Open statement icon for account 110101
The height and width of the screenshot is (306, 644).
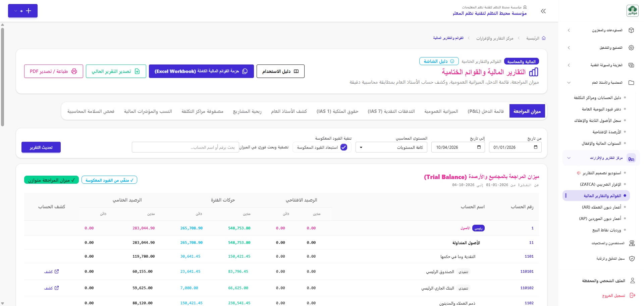(x=57, y=271)
